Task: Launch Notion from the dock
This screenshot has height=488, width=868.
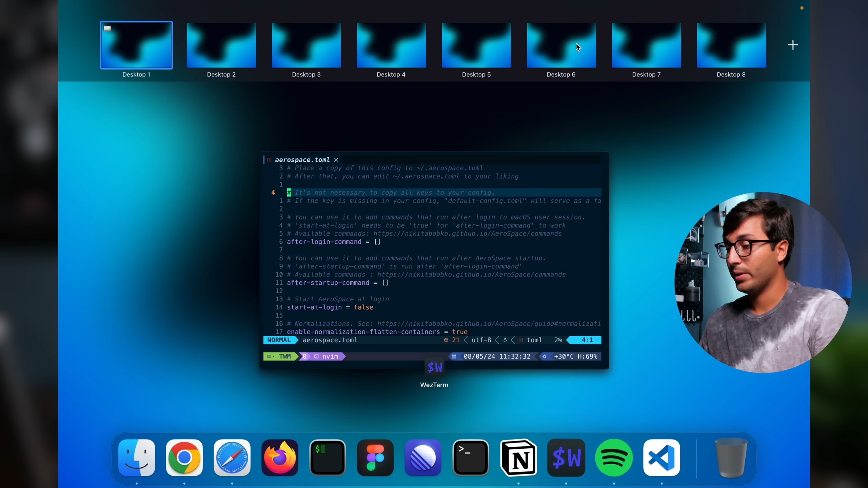Action: tap(518, 457)
